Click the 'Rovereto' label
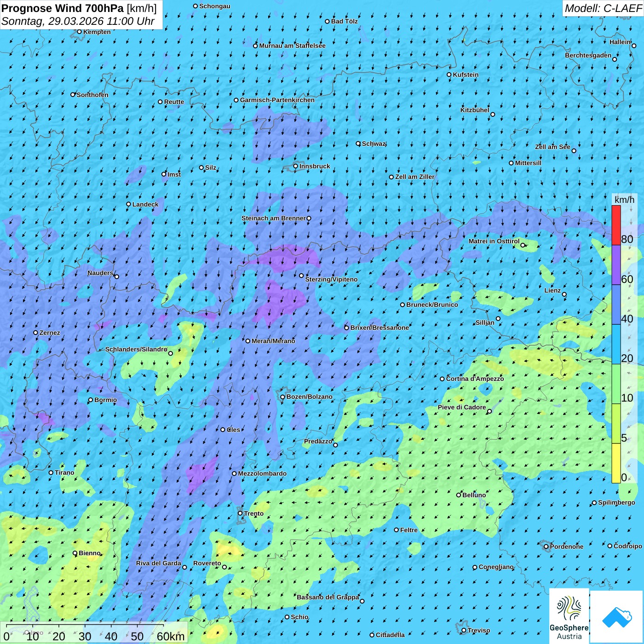644x644 pixels. tap(207, 563)
